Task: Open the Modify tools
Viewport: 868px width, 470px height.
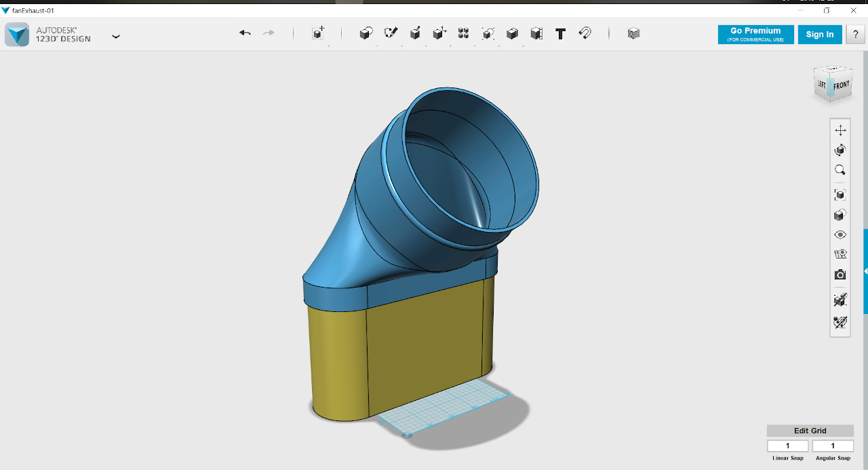Action: pos(439,33)
